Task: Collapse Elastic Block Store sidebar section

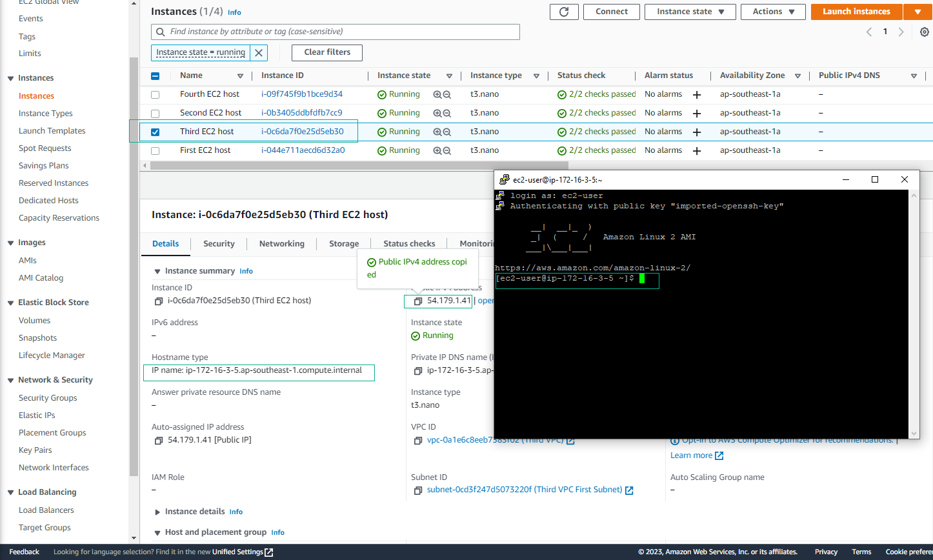Action: tap(10, 303)
